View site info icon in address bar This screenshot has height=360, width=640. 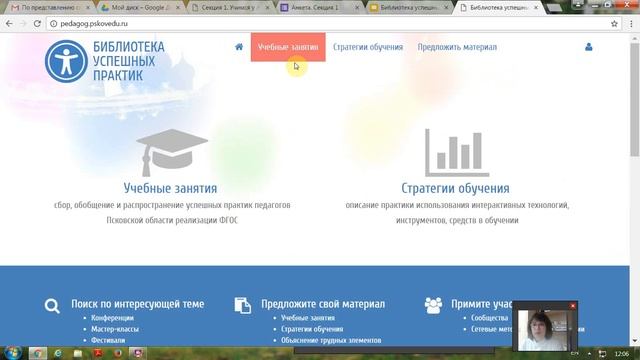[x=53, y=24]
